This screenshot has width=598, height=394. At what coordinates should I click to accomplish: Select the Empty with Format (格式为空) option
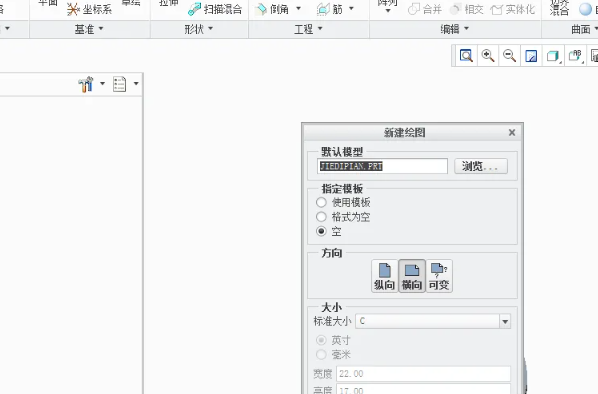(321, 217)
